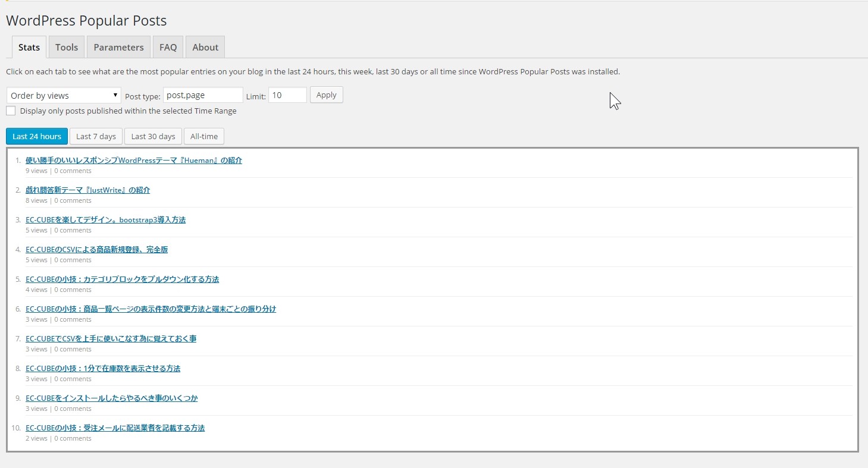Viewport: 868px width, 468px height.
Task: Enable display only posts within Time Range
Action: (x=11, y=111)
